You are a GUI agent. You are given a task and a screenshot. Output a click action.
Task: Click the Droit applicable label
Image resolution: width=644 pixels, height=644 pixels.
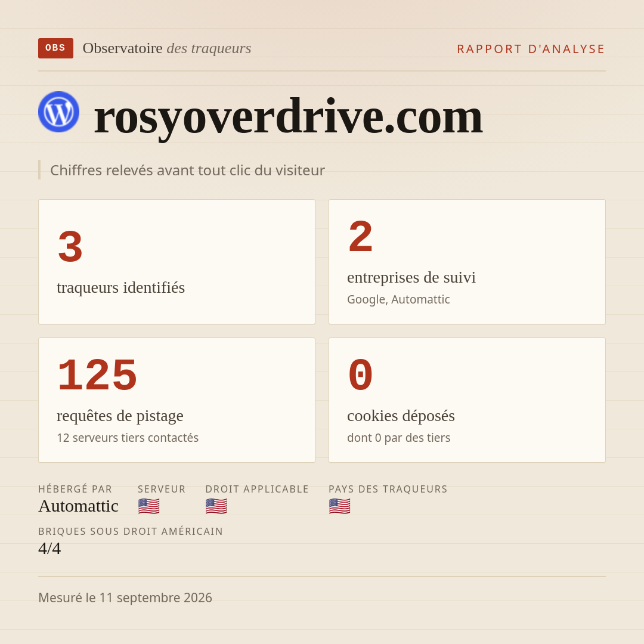click(257, 489)
